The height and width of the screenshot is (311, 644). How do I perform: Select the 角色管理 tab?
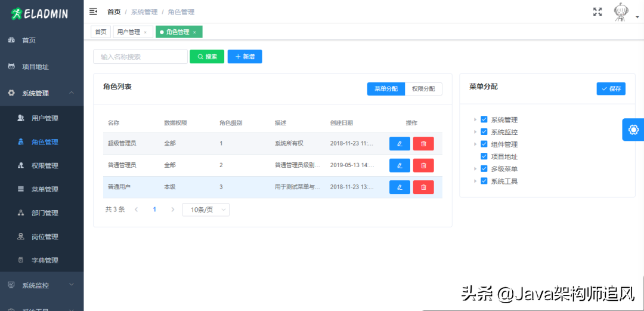coord(178,32)
